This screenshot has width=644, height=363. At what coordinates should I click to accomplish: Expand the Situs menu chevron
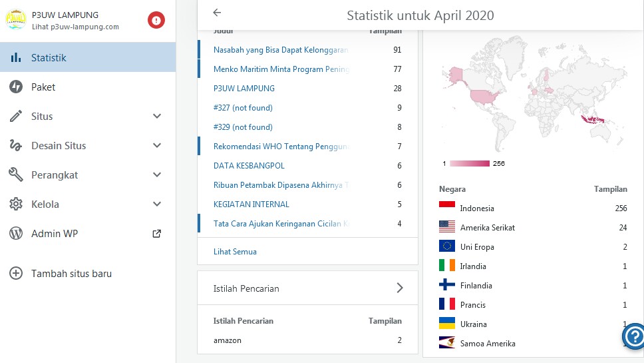[157, 117]
